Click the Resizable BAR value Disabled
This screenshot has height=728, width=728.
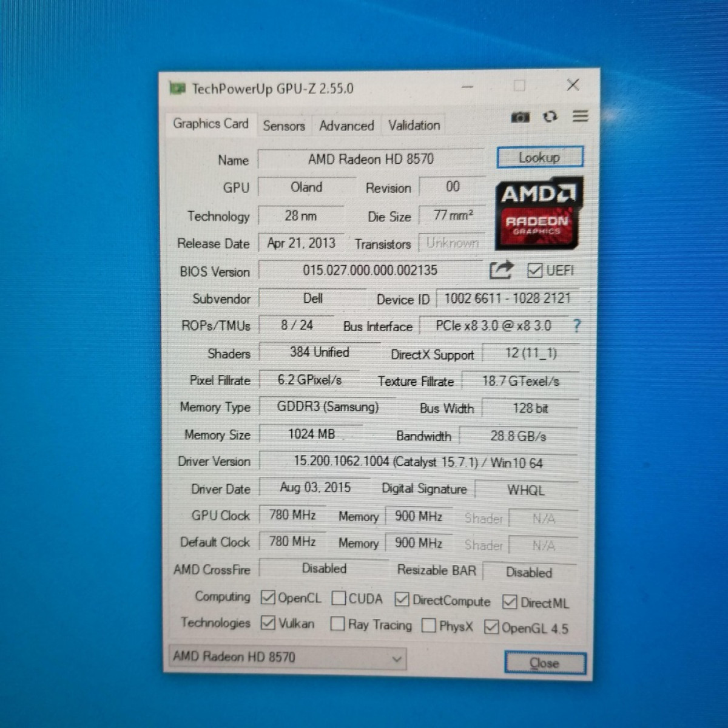(529, 572)
